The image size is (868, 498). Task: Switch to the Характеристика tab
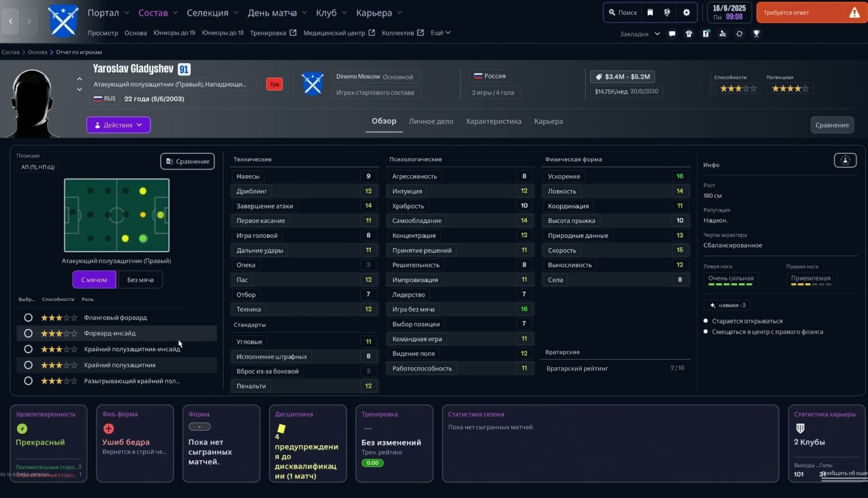click(x=493, y=121)
